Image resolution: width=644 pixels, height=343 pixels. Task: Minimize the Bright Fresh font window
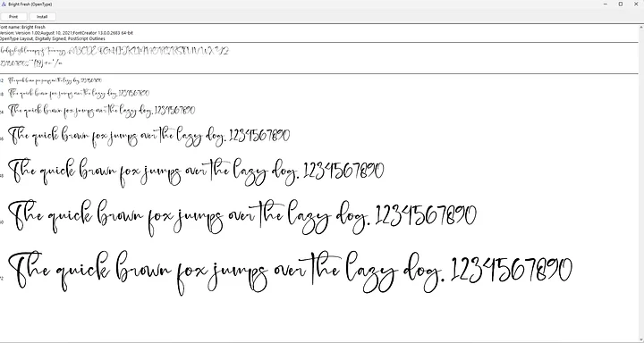606,4
